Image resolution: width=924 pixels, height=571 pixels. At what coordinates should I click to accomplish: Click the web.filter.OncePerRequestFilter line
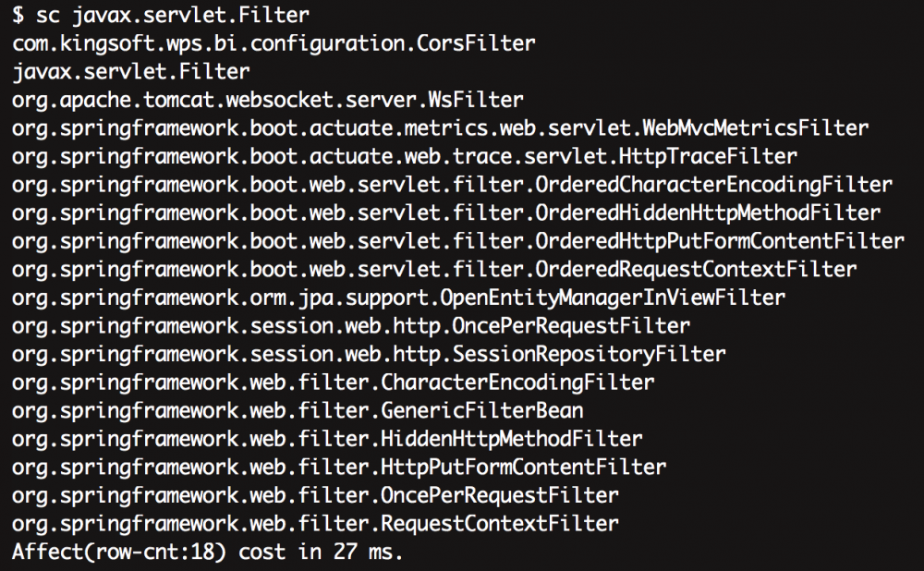pos(315,495)
